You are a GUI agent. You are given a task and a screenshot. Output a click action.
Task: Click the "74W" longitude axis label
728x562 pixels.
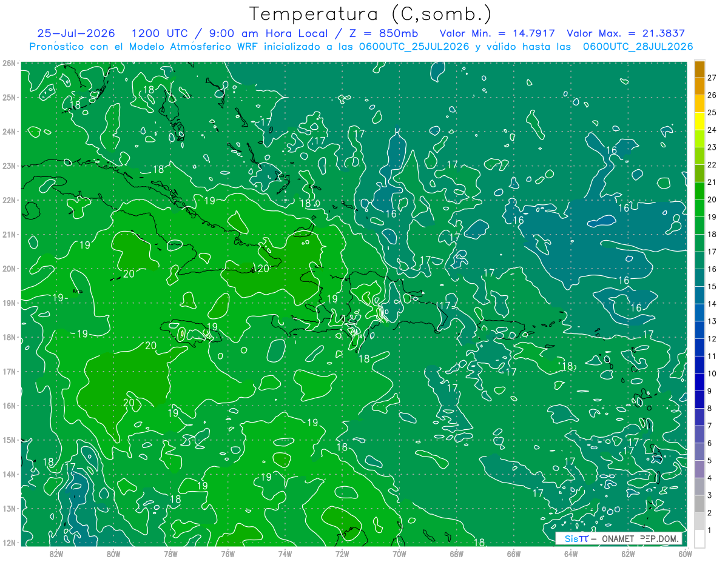(285, 554)
